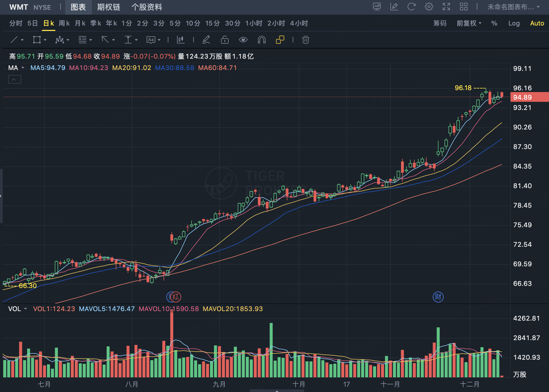The width and height of the screenshot is (549, 392).
Task: Open chart settings gear icon
Action: click(429, 7)
